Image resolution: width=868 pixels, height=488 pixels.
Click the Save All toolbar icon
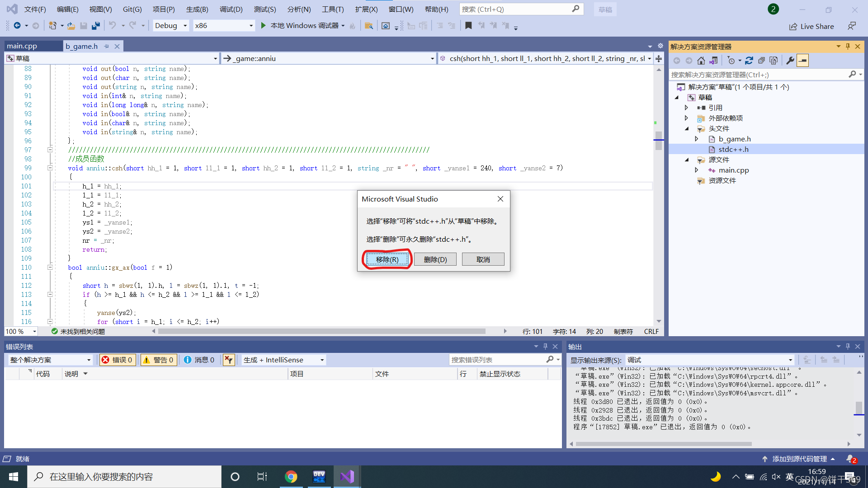pyautogui.click(x=95, y=26)
